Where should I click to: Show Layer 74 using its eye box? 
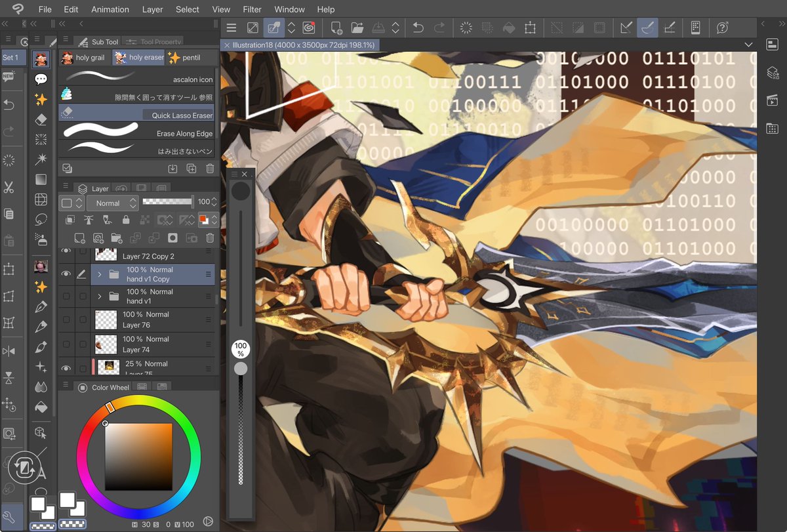[x=66, y=344]
